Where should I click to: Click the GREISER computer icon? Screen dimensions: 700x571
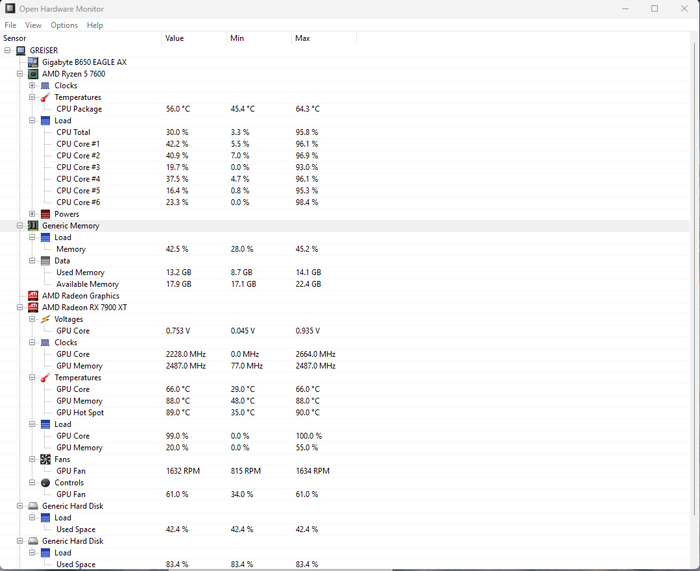(x=21, y=50)
